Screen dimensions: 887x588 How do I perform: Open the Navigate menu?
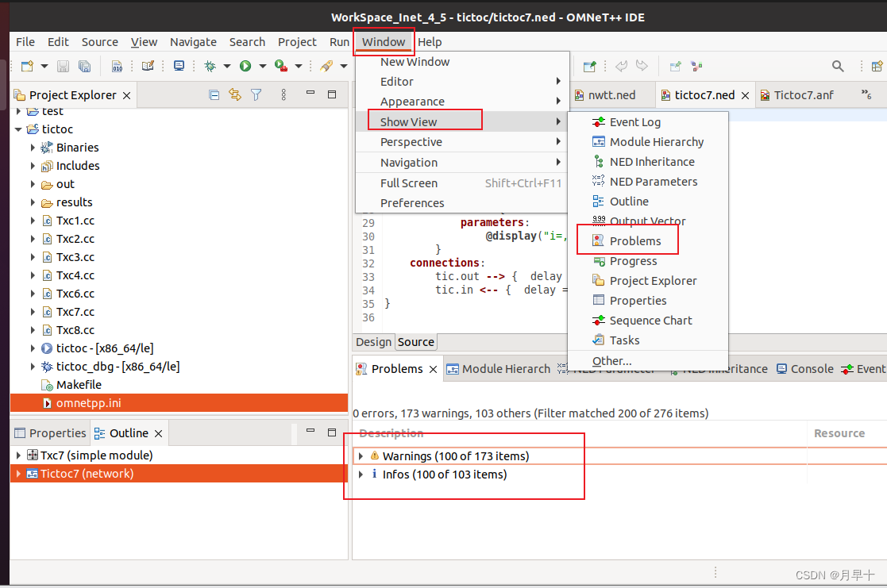coord(193,42)
